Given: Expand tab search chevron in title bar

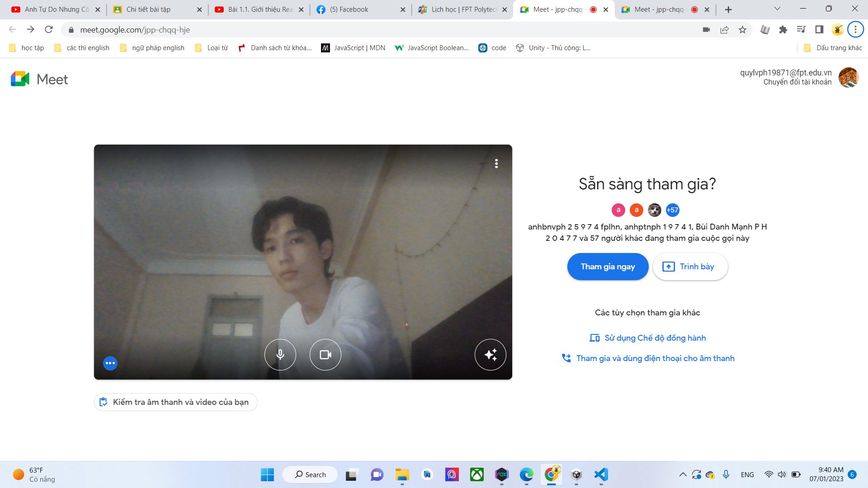Looking at the screenshot, I should click(x=777, y=9).
